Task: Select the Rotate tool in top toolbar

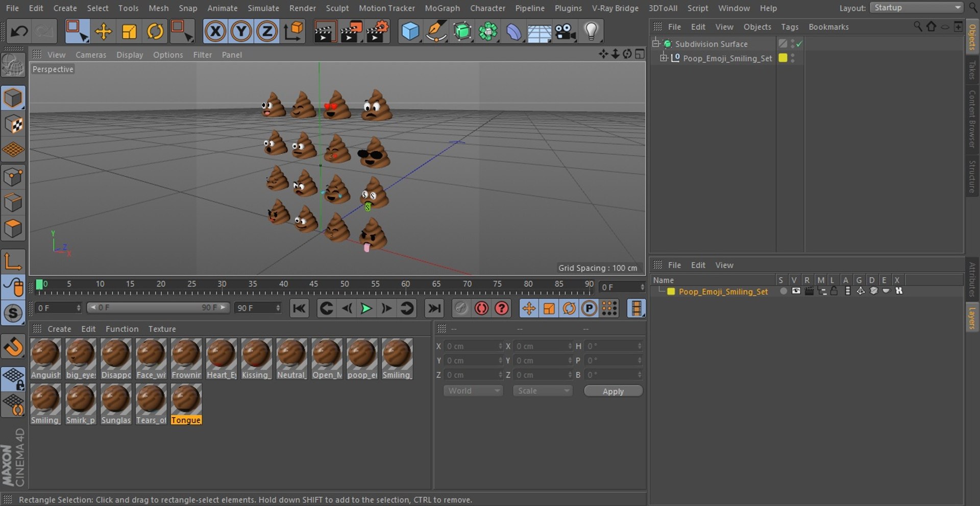Action: coord(155,32)
